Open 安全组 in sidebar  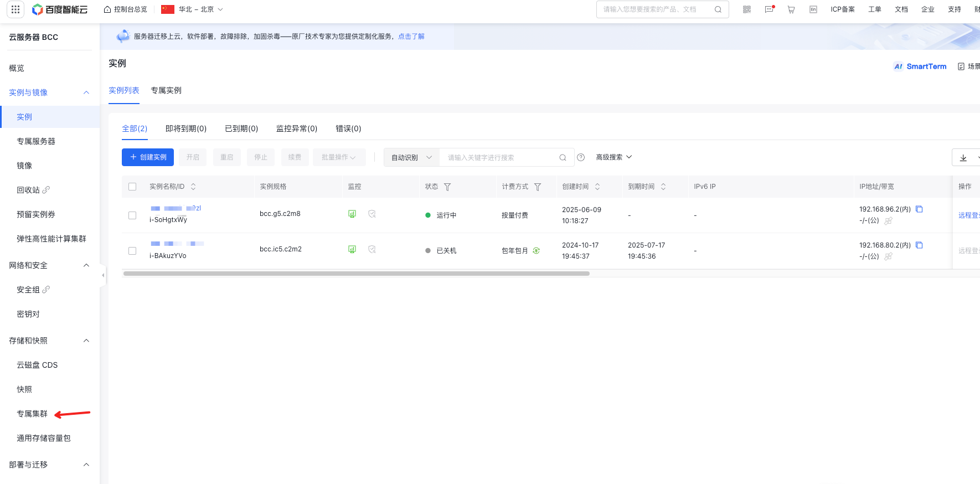click(x=28, y=290)
